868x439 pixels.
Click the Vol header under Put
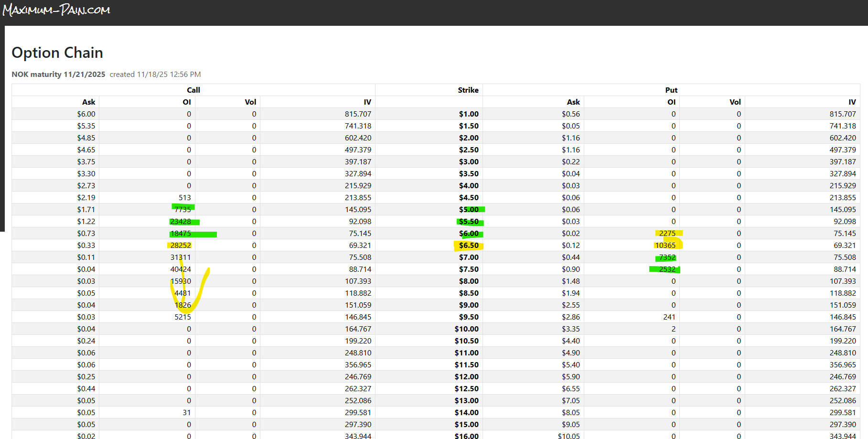pos(735,102)
